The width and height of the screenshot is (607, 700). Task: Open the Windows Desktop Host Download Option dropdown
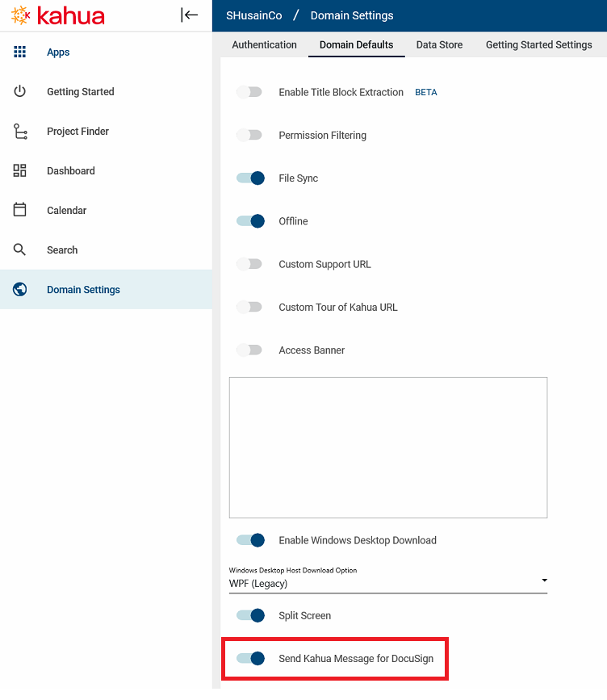point(387,583)
